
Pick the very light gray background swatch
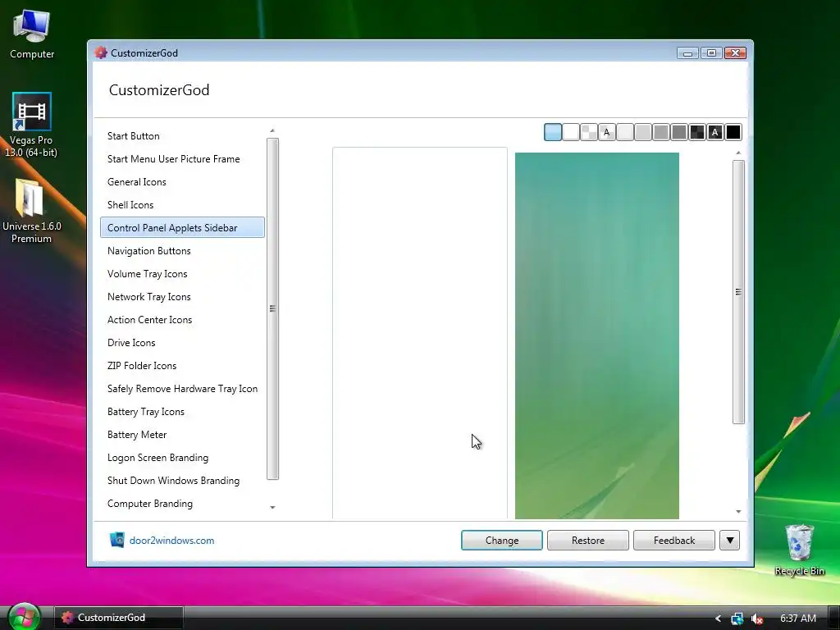(x=625, y=132)
